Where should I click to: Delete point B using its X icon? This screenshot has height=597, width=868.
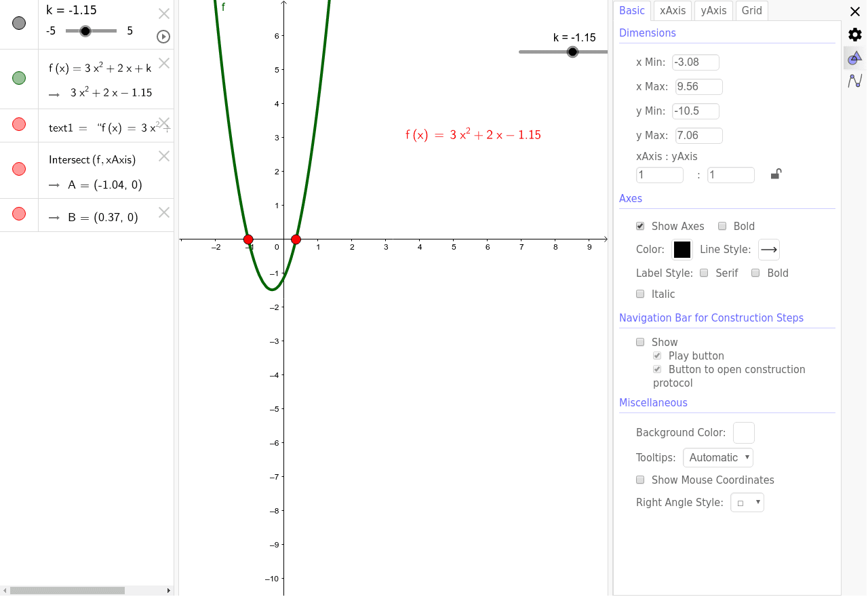click(x=163, y=212)
